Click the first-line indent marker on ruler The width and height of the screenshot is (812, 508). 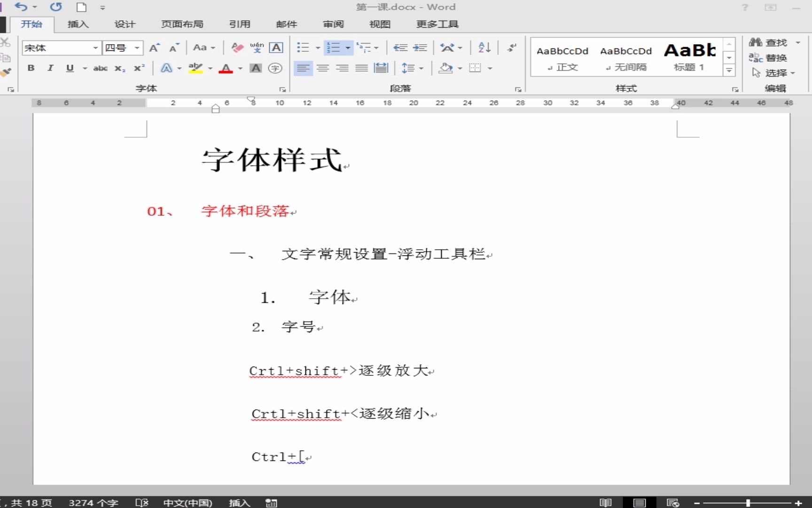(x=251, y=100)
